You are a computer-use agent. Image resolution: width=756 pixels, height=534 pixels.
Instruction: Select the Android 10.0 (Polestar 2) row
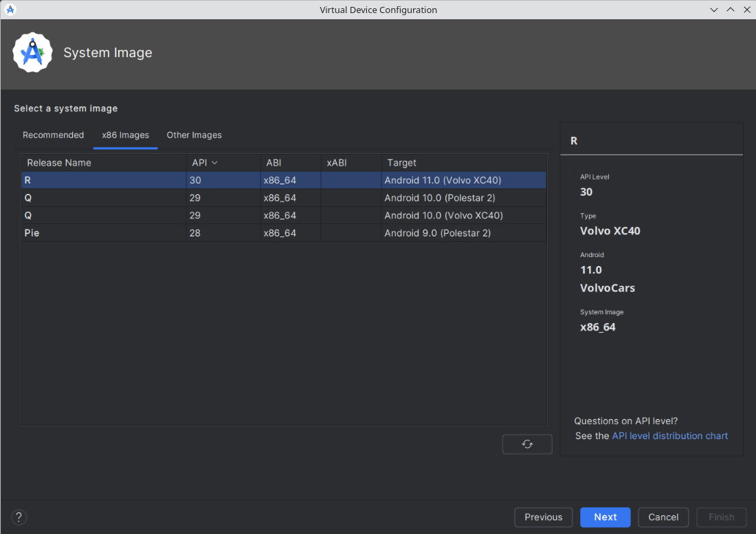284,198
